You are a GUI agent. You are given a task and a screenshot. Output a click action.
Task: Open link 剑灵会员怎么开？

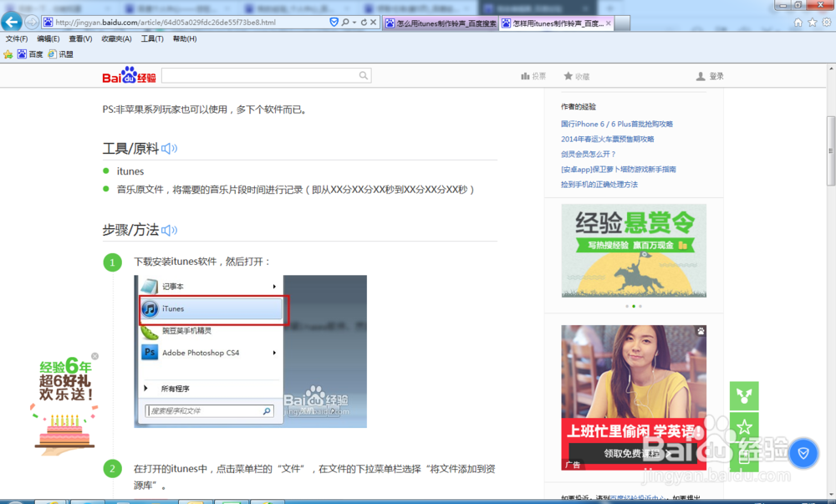click(588, 154)
